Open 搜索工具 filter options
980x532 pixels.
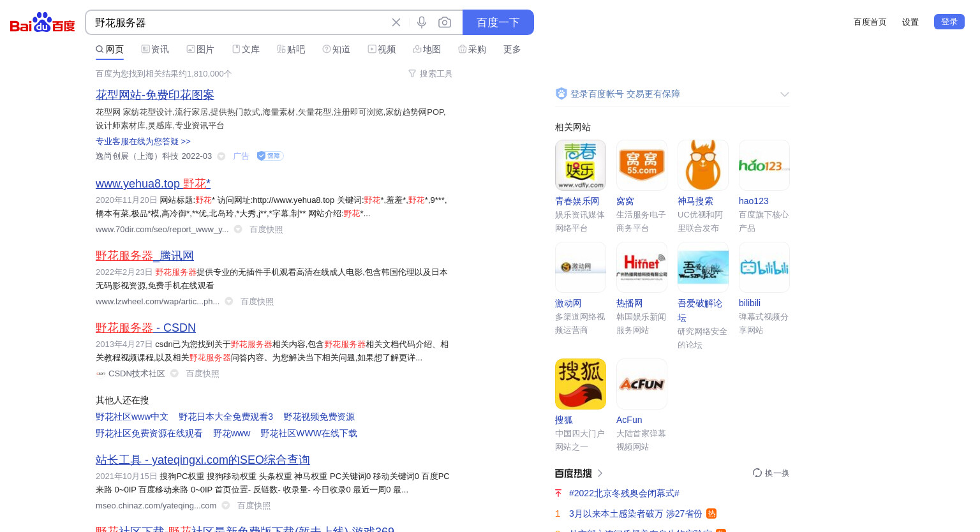431,74
